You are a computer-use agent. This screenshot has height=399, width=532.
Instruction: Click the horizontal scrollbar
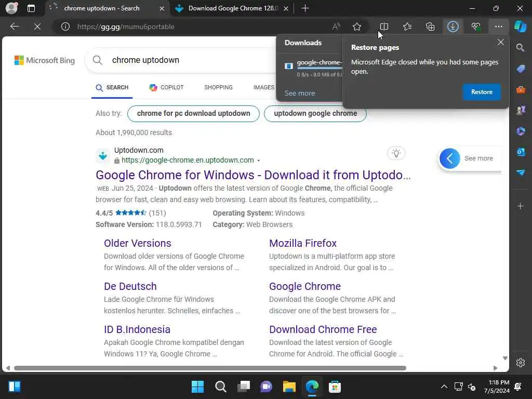(210, 368)
